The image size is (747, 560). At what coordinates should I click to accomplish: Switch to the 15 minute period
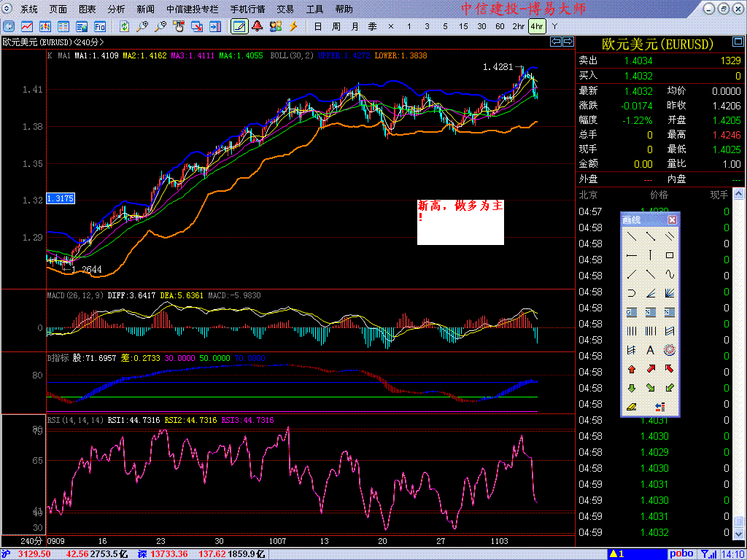(463, 26)
